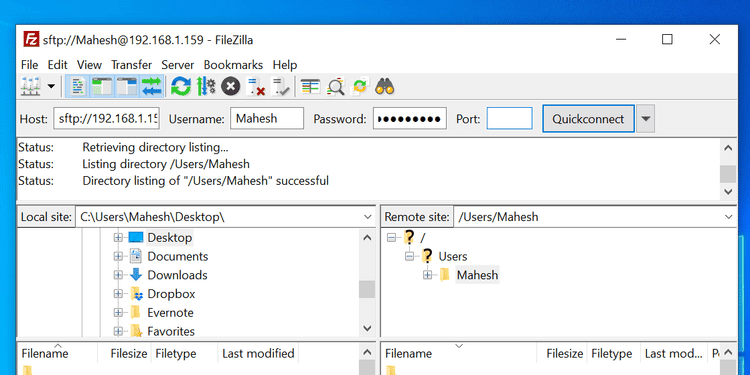Sort local files by Last modified
Viewport: 750px width, 375px height.
pos(259,354)
